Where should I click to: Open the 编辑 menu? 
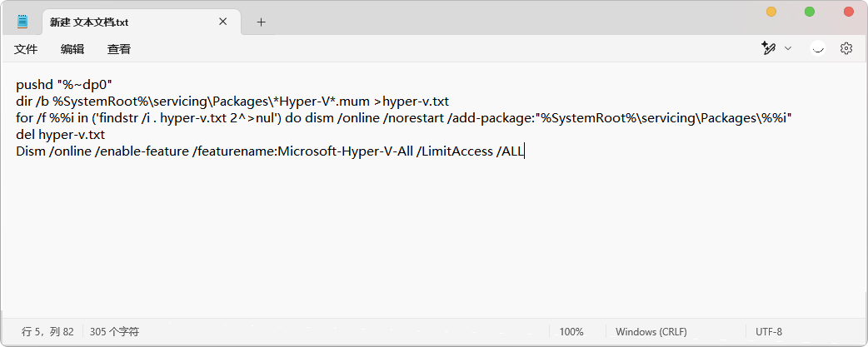pyautogui.click(x=72, y=49)
